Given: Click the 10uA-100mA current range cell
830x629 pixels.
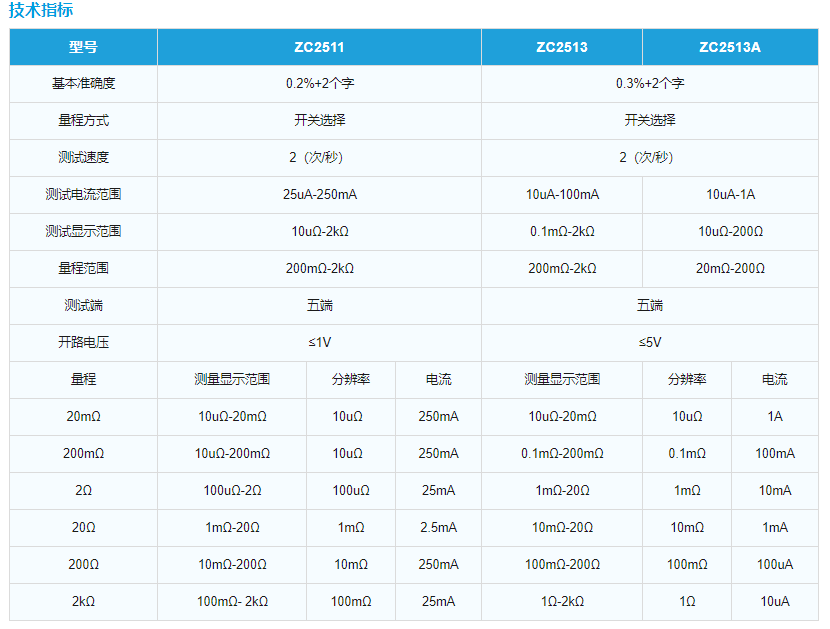Looking at the screenshot, I should click(x=562, y=195).
